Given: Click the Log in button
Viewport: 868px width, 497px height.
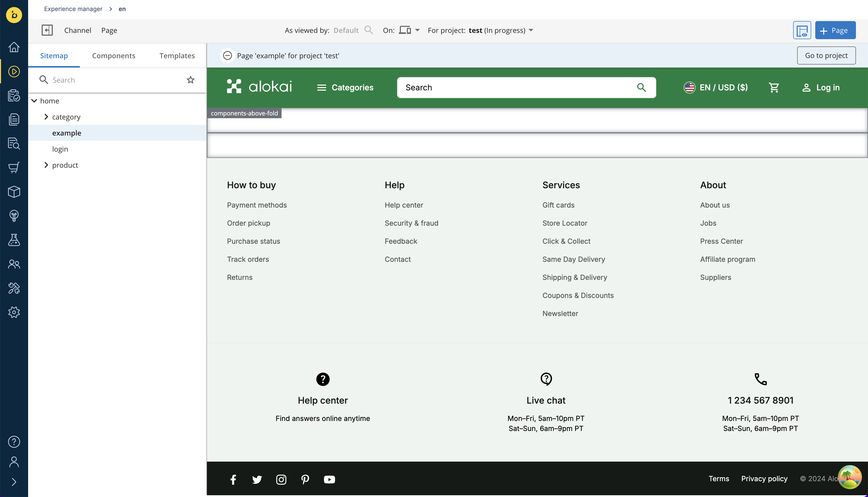Looking at the screenshot, I should pos(821,87).
